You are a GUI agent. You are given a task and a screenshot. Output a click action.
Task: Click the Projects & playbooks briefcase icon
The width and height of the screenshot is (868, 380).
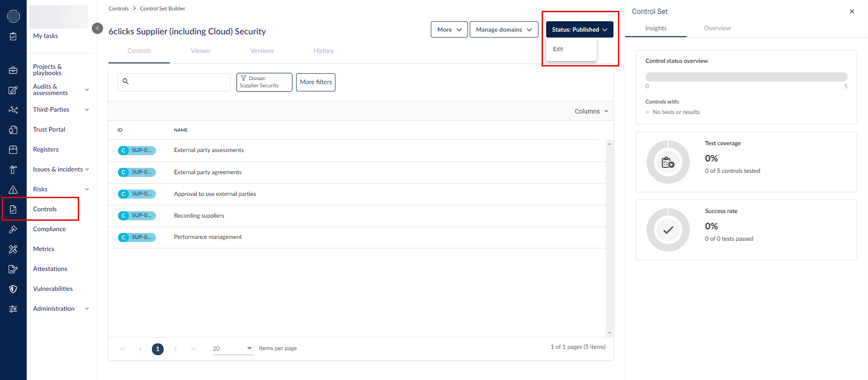pos(13,70)
